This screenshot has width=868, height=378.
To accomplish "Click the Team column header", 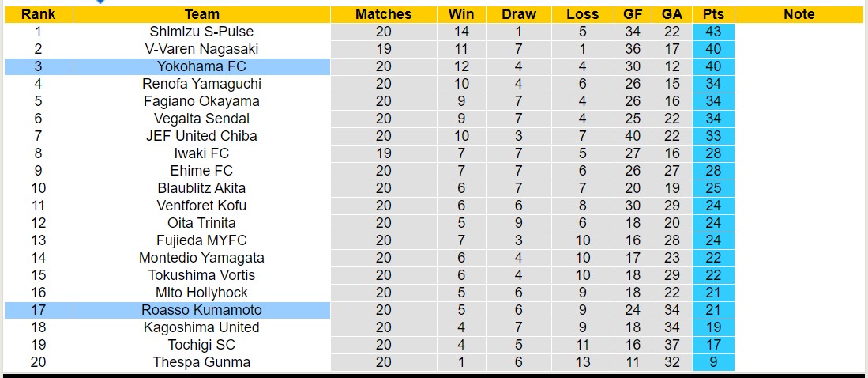I will 201,14.
